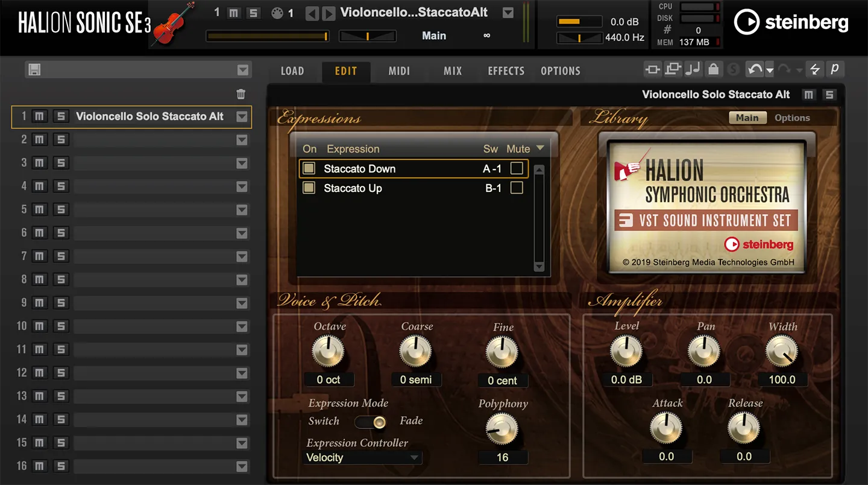The image size is (868, 485).
Task: Open program dropdown next to Violoncello...StaccatoAlt
Action: coord(508,13)
